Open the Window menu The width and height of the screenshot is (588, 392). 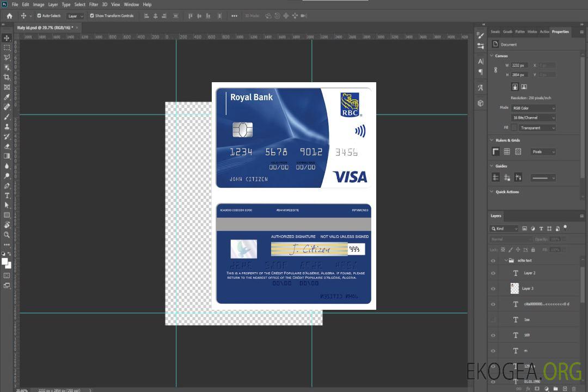[x=131, y=4]
